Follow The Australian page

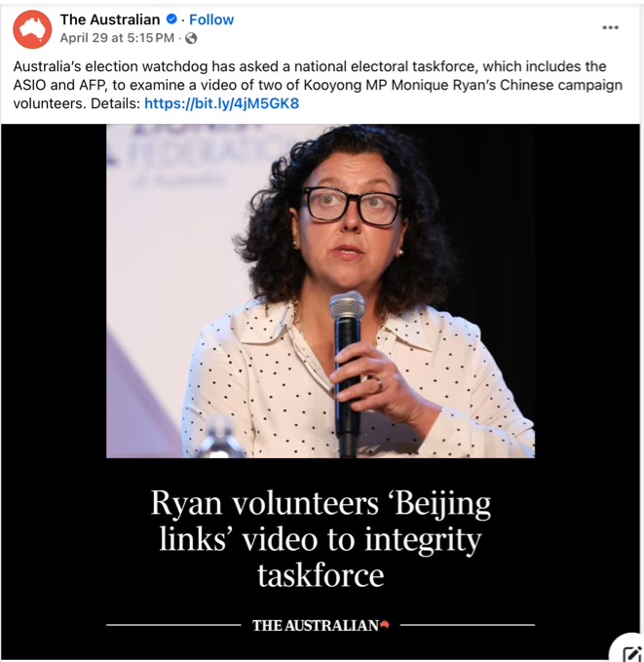211,19
